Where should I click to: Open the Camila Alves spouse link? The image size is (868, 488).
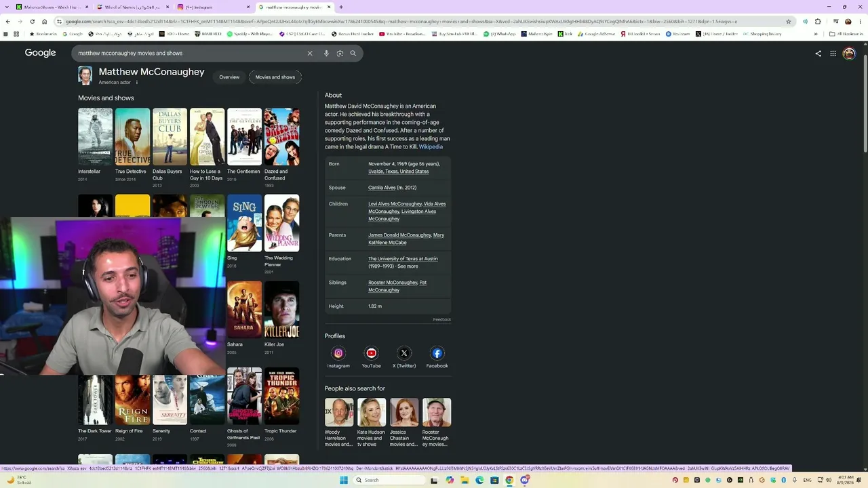pyautogui.click(x=382, y=188)
